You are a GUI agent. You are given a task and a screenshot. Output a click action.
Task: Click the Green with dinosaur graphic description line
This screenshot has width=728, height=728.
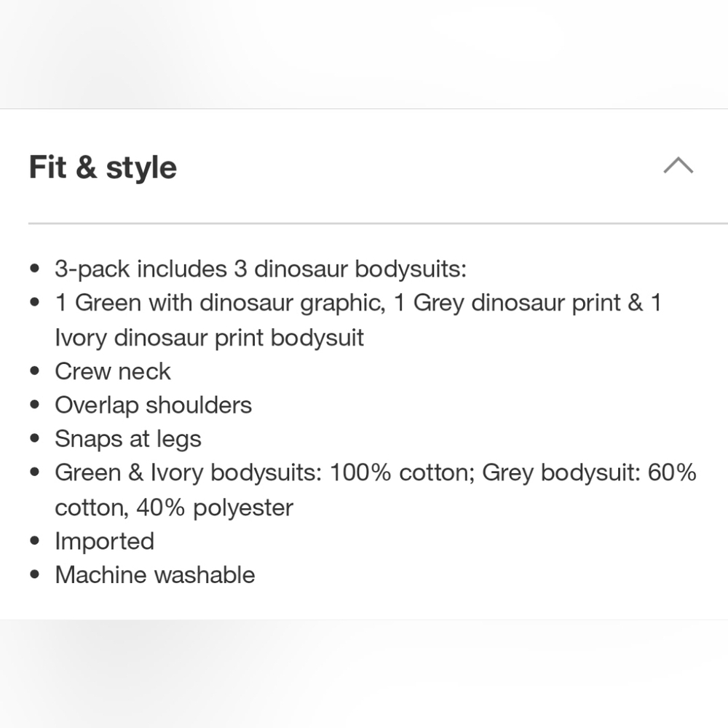pyautogui.click(x=358, y=303)
